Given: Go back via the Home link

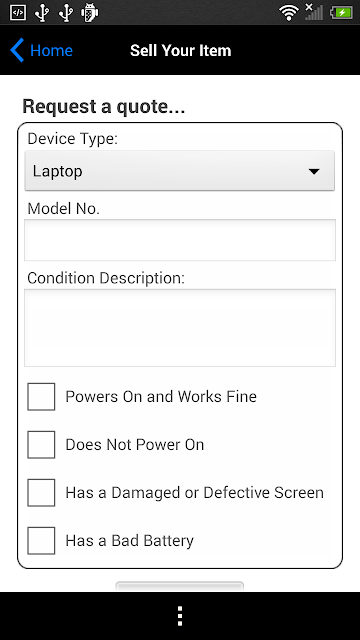Looking at the screenshot, I should 51,51.
